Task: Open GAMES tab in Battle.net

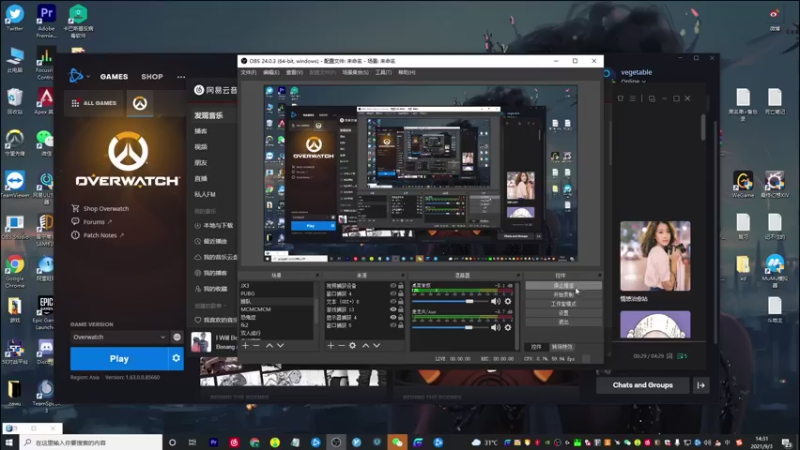Action: [x=114, y=77]
